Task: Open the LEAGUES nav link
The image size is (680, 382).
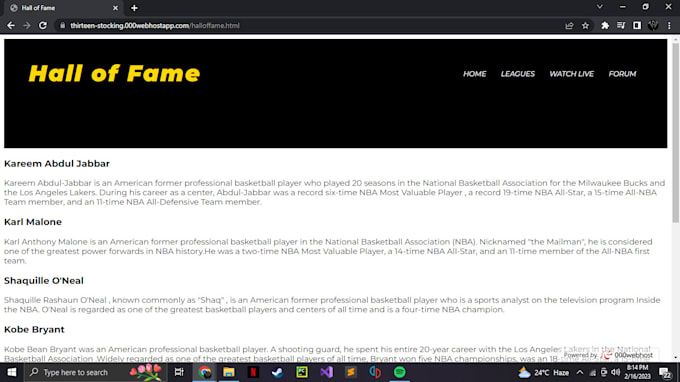Action: pos(517,74)
